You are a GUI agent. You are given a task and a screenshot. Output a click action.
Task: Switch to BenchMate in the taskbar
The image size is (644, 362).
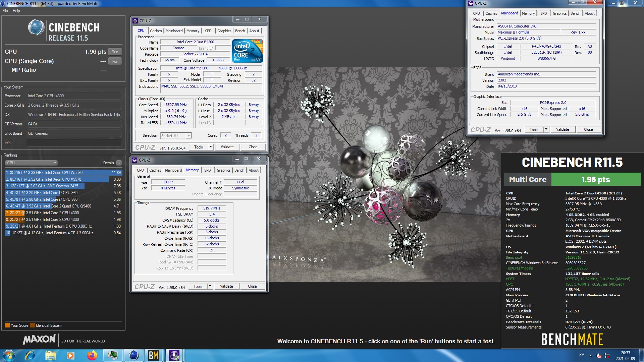[154, 355]
